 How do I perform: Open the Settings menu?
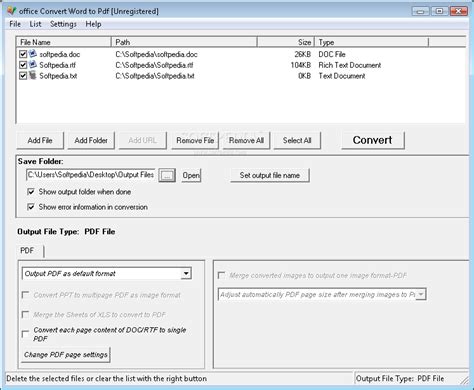pyautogui.click(x=63, y=24)
